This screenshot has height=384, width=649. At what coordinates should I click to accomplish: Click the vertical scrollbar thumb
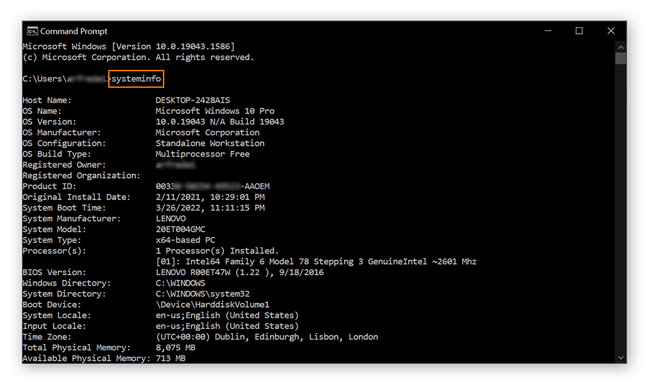(x=620, y=58)
